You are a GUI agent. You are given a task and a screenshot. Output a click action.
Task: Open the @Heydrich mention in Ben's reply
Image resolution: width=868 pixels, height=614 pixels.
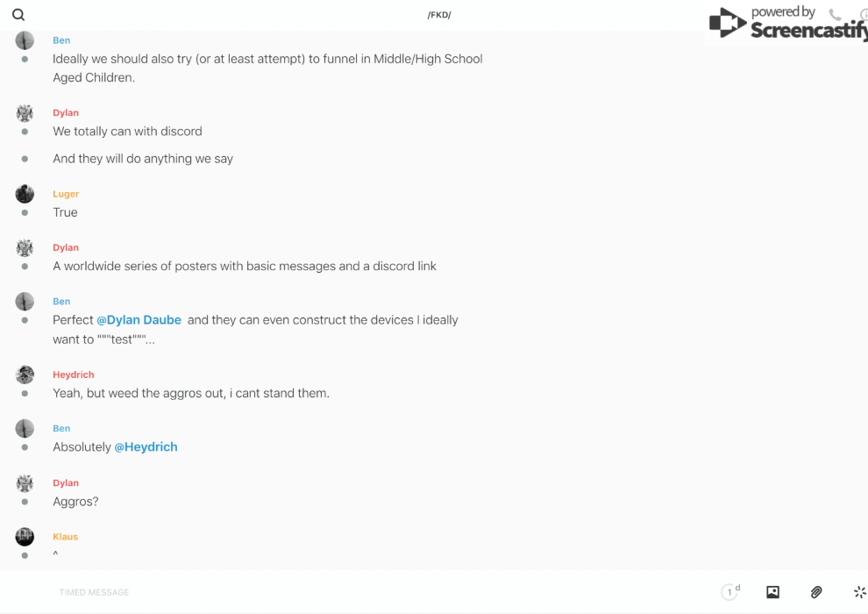click(146, 447)
